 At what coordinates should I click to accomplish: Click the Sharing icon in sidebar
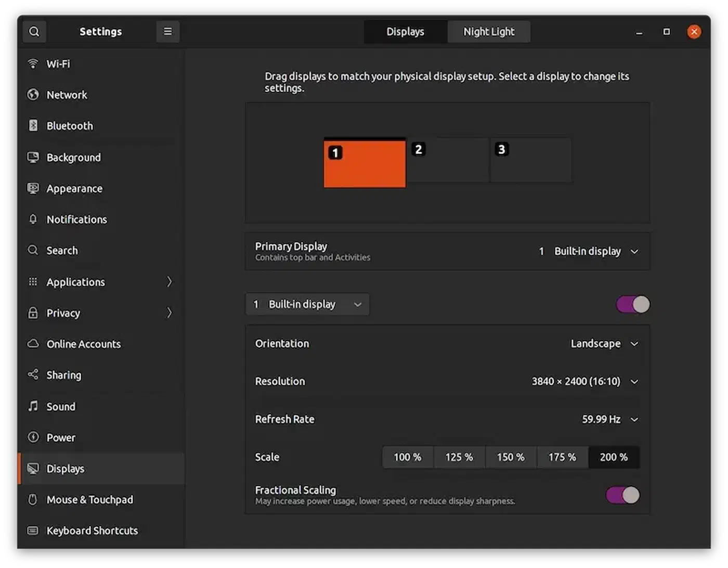click(x=33, y=375)
